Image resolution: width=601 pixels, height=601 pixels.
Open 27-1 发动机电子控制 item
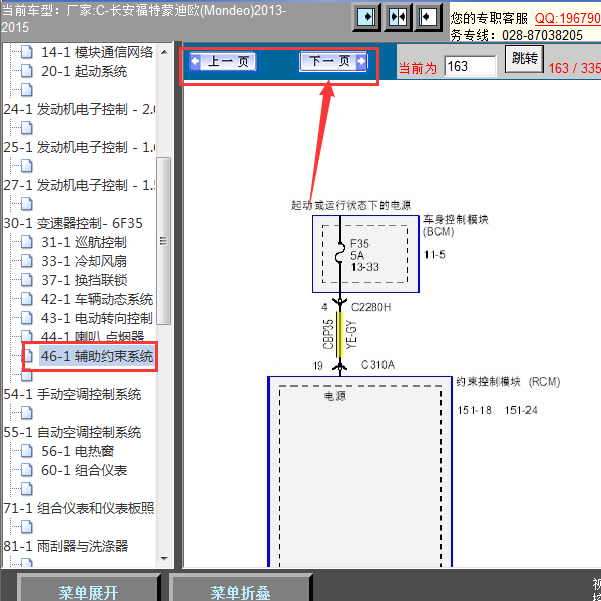point(79,185)
